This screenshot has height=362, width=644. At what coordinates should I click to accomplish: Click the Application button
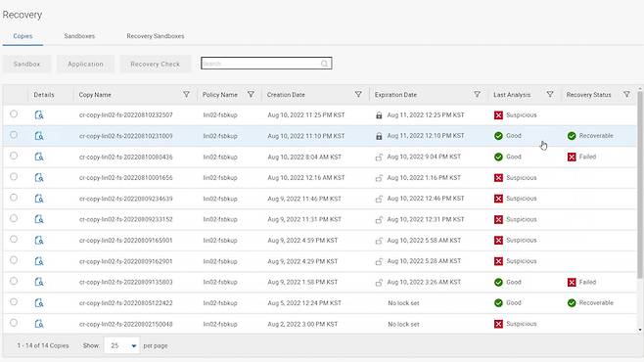coord(85,64)
